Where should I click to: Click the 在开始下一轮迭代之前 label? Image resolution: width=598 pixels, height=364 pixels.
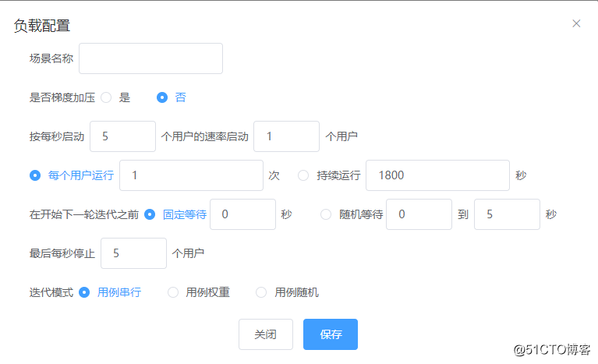[84, 214]
